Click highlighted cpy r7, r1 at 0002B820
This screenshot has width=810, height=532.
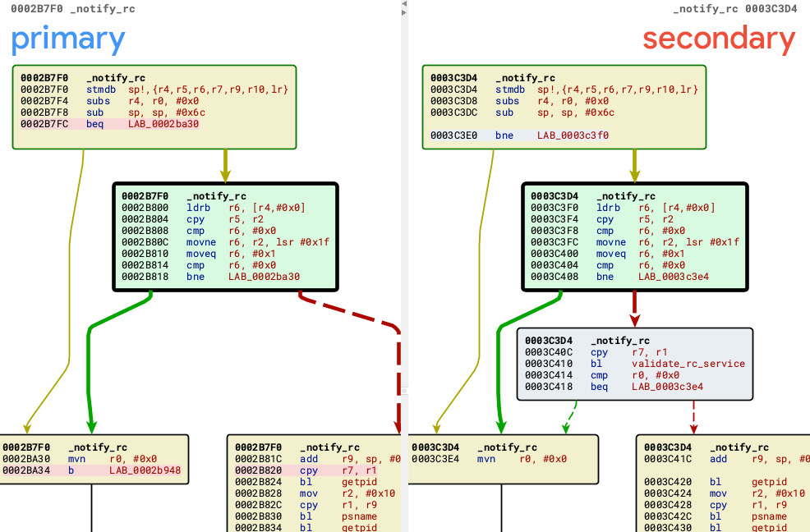(x=306, y=470)
